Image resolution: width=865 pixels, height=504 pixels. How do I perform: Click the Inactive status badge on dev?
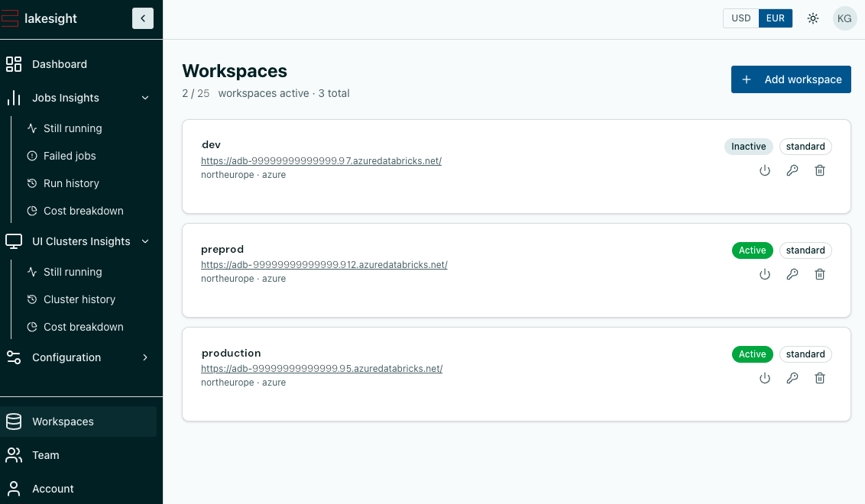pyautogui.click(x=748, y=146)
